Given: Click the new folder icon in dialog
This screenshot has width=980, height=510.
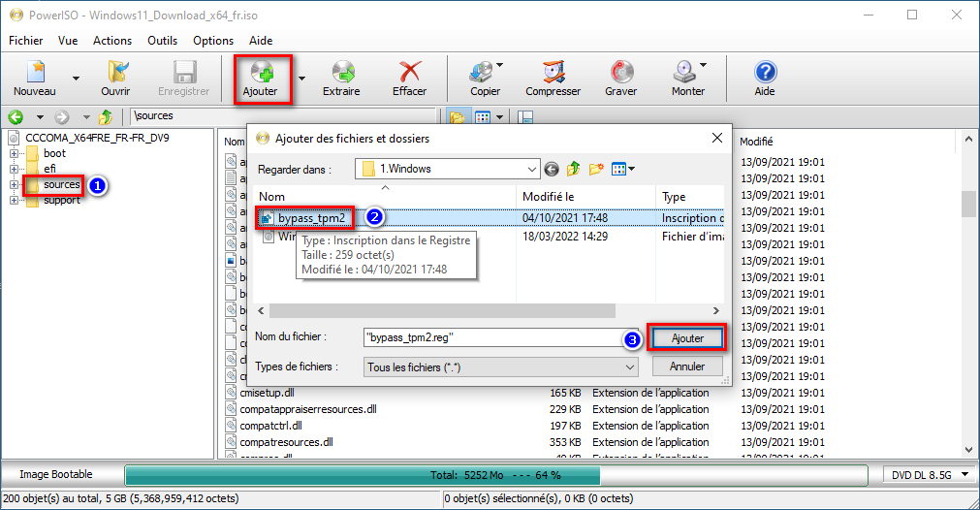Looking at the screenshot, I should [x=596, y=169].
